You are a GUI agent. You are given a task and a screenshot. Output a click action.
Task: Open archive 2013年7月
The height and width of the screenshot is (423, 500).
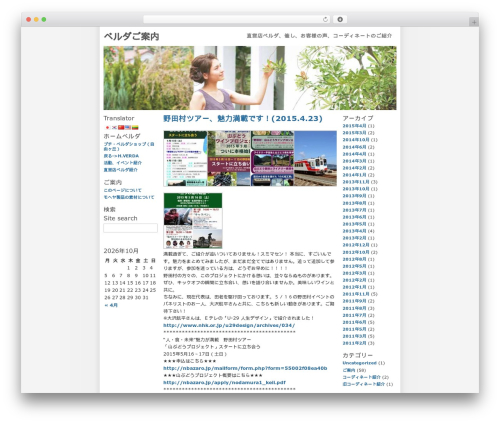(354, 210)
